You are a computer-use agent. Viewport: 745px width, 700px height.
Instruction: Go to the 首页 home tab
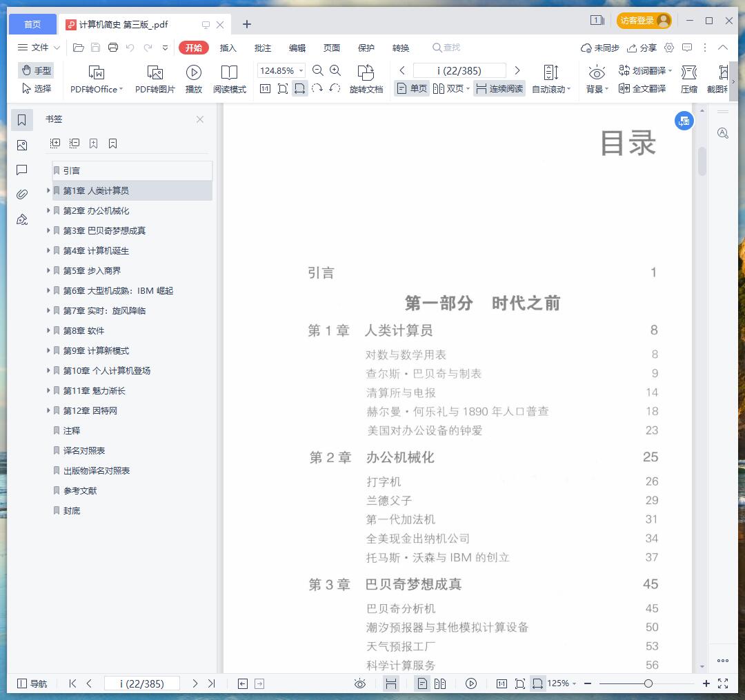pyautogui.click(x=32, y=24)
